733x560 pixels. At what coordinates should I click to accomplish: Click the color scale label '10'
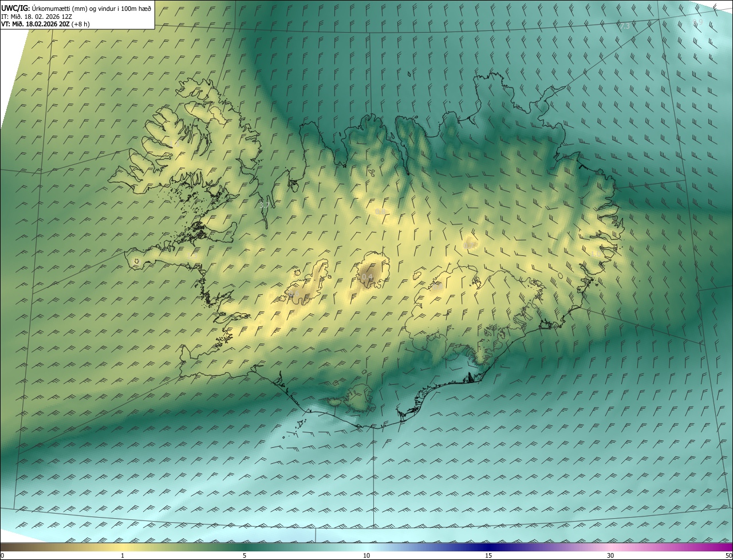pos(366,555)
